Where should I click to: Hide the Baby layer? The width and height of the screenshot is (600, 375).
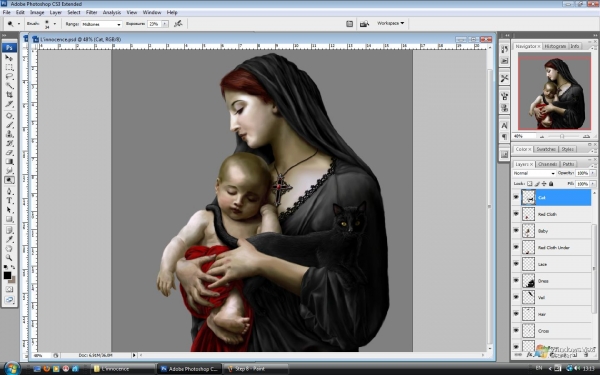[x=516, y=231]
